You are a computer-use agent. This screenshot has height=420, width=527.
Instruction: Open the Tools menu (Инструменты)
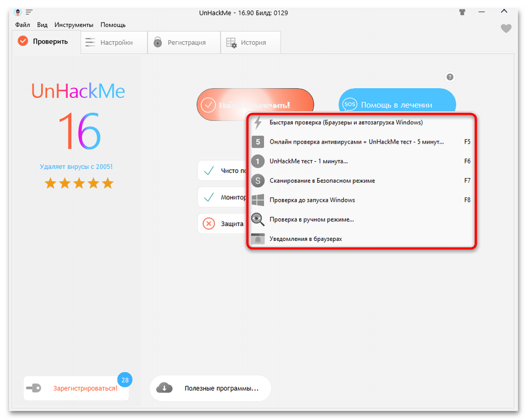[74, 25]
